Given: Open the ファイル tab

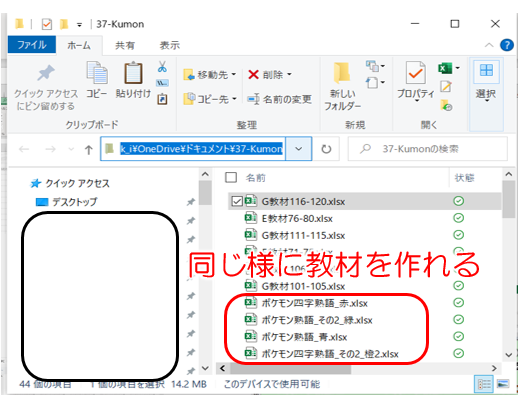Looking at the screenshot, I should coord(32,45).
